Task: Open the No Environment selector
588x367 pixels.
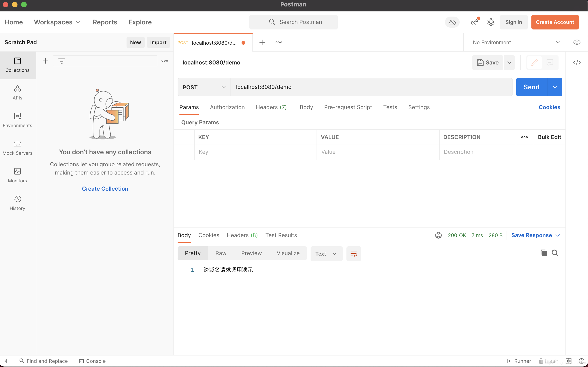Action: [516, 42]
